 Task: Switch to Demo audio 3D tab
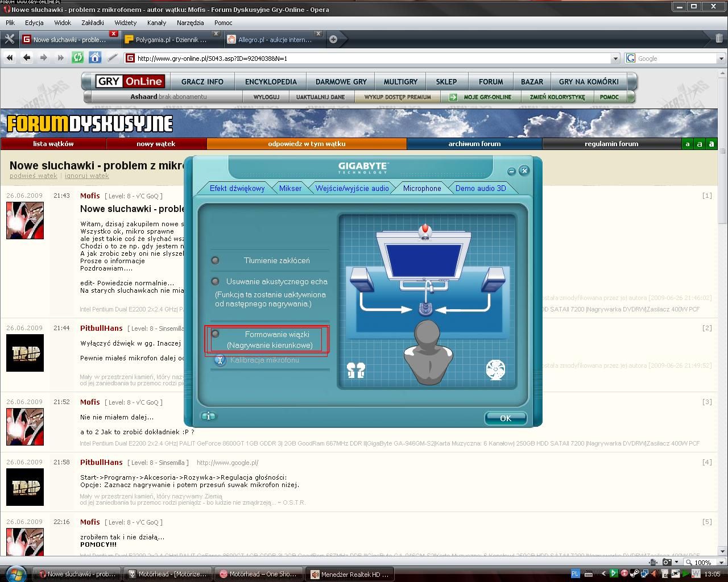481,188
